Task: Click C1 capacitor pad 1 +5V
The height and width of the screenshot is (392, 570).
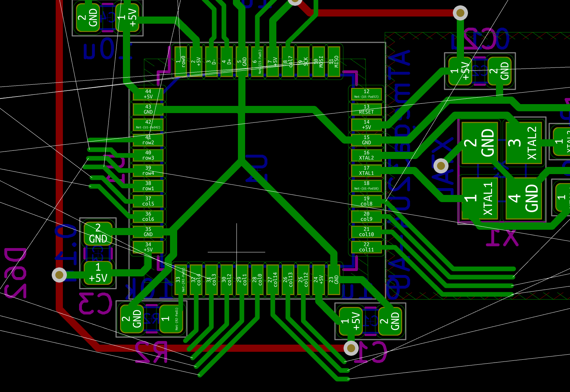Action: coord(351,321)
